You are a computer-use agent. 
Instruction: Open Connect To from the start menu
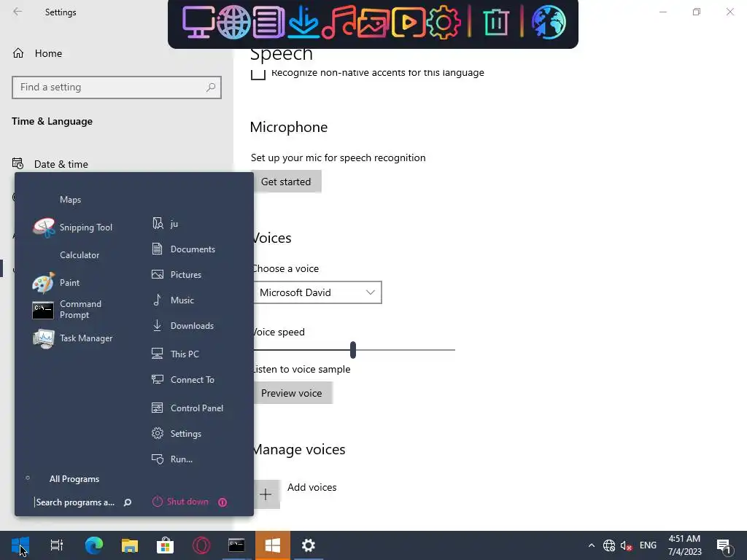pyautogui.click(x=183, y=379)
